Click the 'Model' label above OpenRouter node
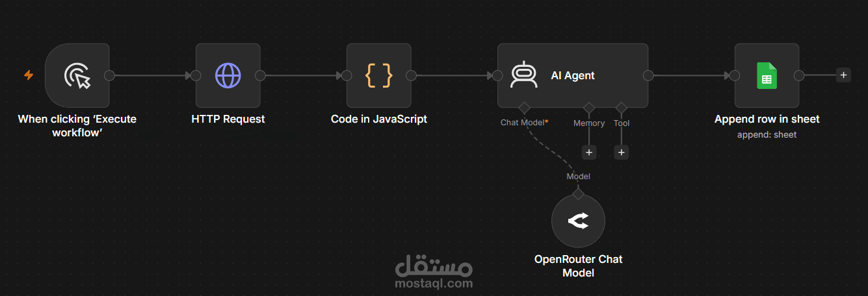 click(578, 176)
